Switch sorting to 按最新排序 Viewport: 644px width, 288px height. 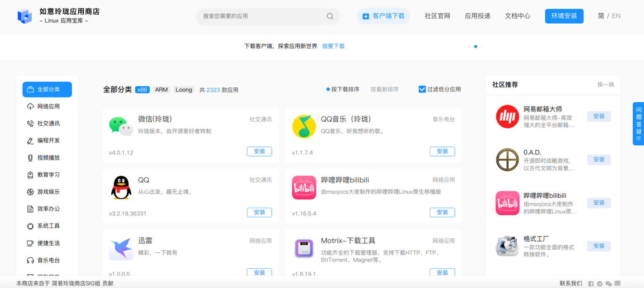[x=384, y=89]
